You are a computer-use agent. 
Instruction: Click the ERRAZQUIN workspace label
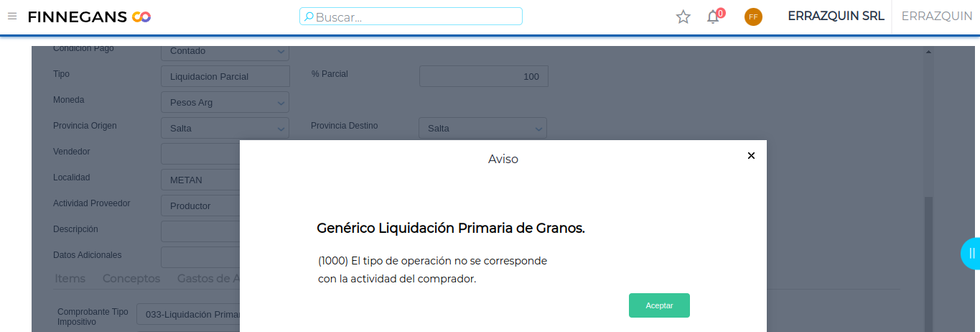tap(936, 16)
